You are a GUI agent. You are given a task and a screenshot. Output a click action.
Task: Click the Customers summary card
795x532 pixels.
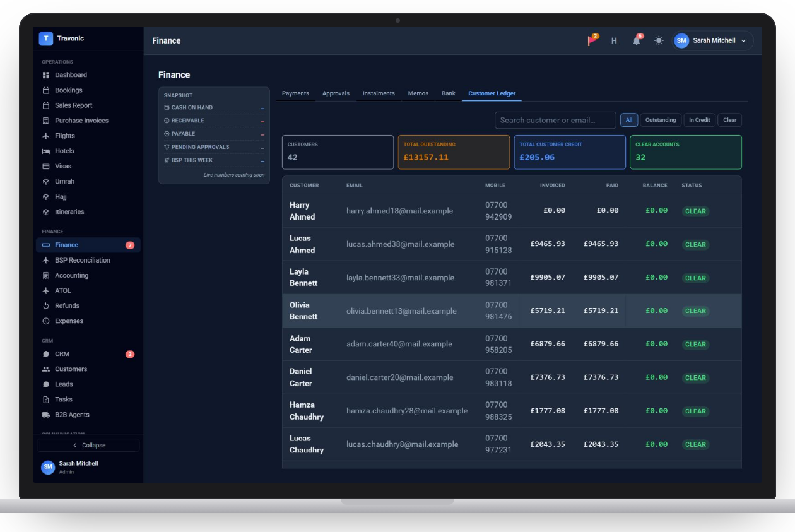[338, 152]
